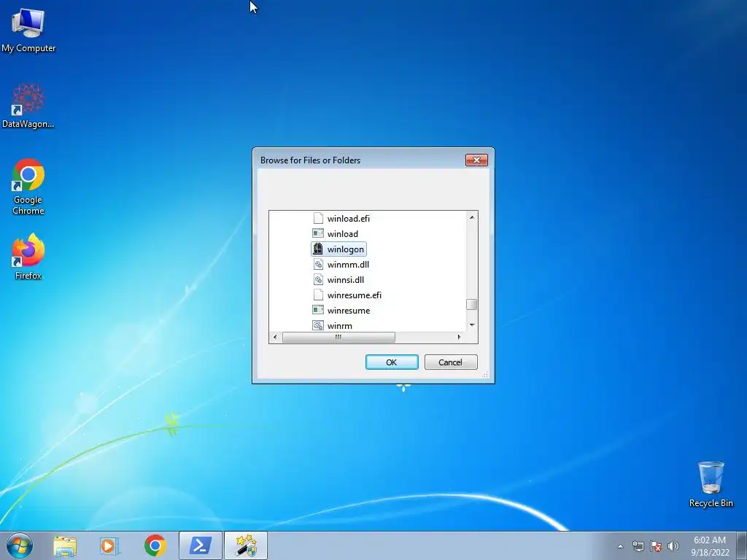Open Chrome from the taskbar
747x560 pixels.
click(155, 545)
